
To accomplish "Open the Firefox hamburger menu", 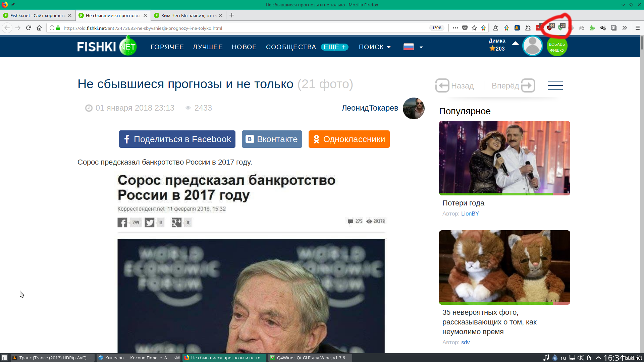I will [x=638, y=28].
